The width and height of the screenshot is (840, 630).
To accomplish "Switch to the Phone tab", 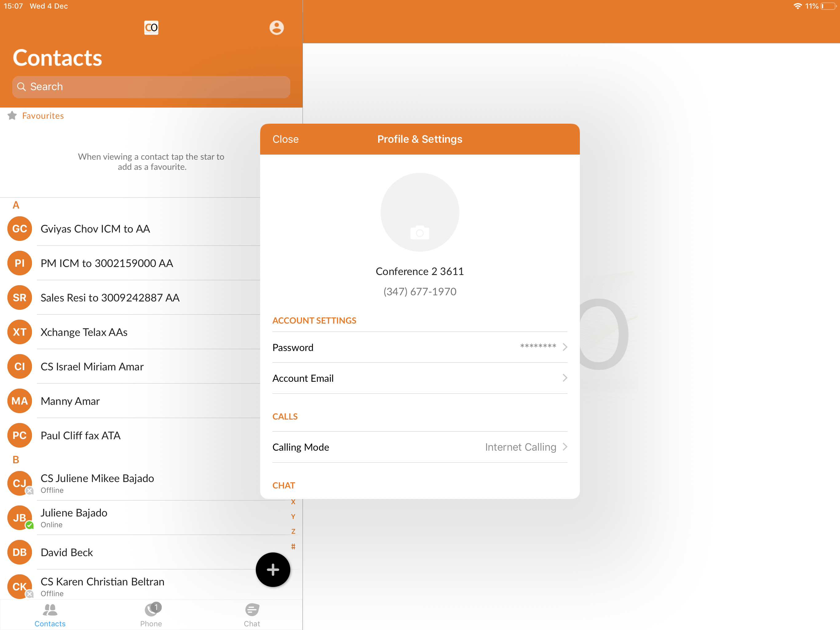I will [x=151, y=615].
